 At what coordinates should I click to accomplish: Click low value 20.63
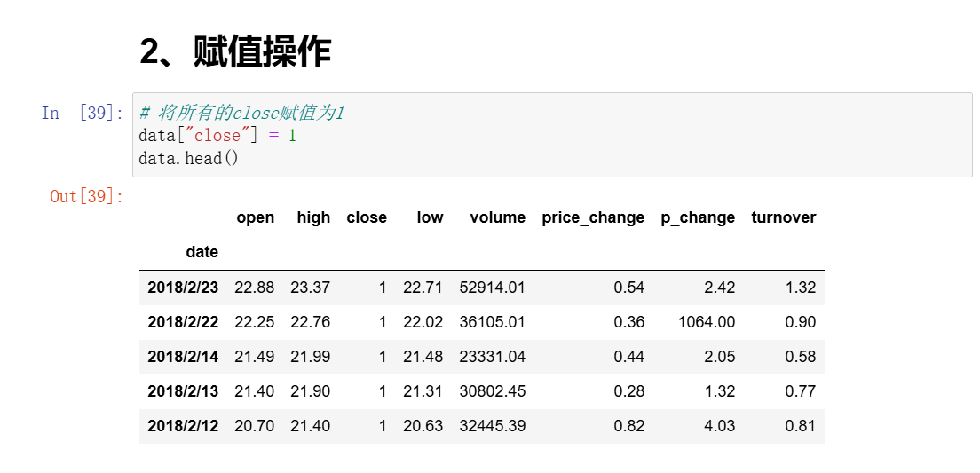click(423, 426)
